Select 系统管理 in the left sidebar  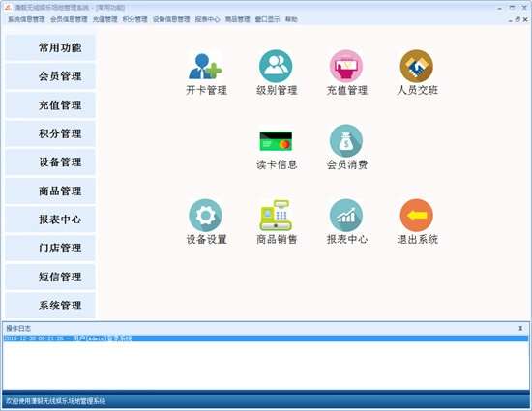tap(50, 306)
